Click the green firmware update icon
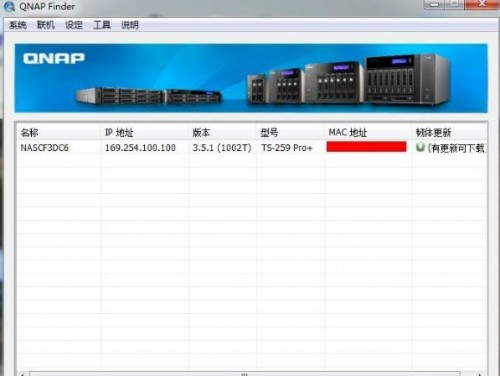Screen dimensions: 500x376 click(x=420, y=147)
